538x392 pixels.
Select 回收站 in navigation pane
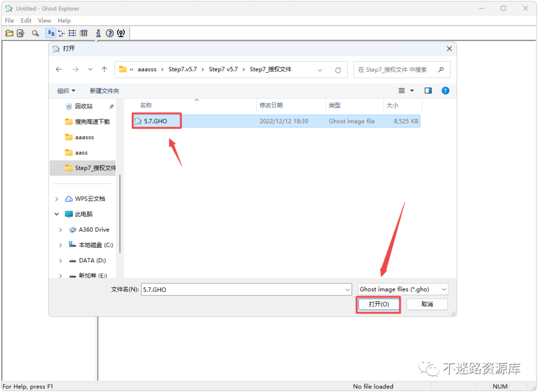click(84, 106)
